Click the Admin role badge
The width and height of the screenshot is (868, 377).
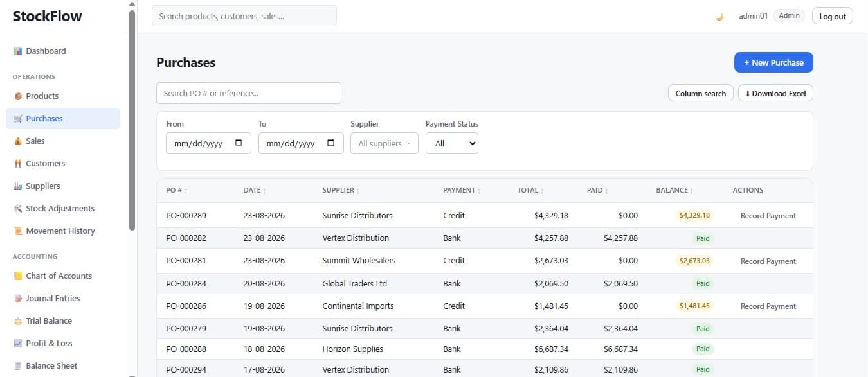789,16
